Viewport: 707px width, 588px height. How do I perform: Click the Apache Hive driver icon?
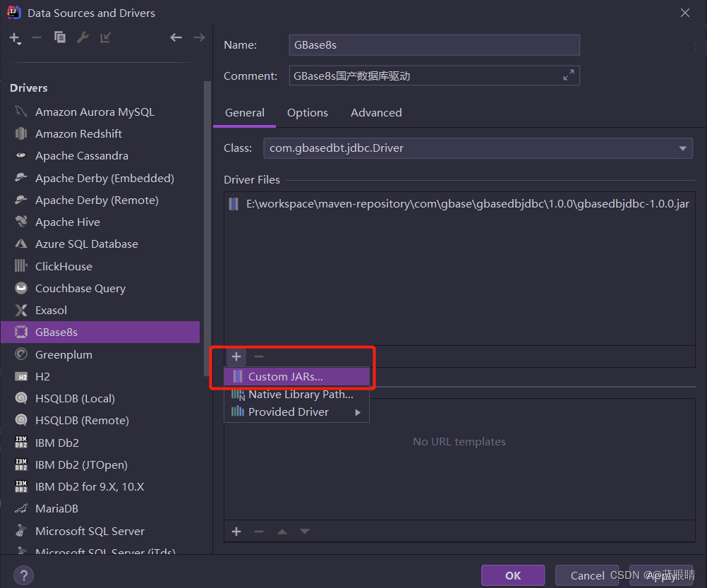click(20, 222)
